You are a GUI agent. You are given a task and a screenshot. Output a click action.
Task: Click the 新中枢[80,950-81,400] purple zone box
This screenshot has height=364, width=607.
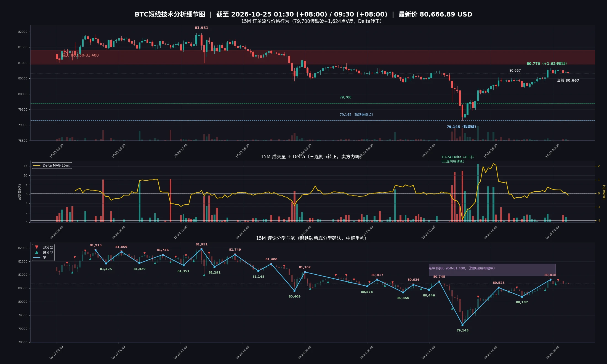pyautogui.click(x=492, y=270)
